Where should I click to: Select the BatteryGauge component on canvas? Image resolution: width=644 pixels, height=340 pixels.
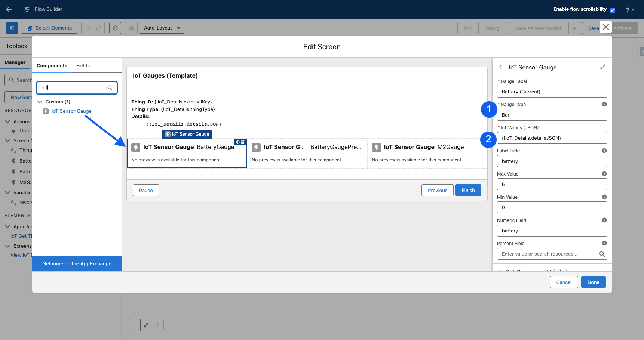(x=187, y=153)
